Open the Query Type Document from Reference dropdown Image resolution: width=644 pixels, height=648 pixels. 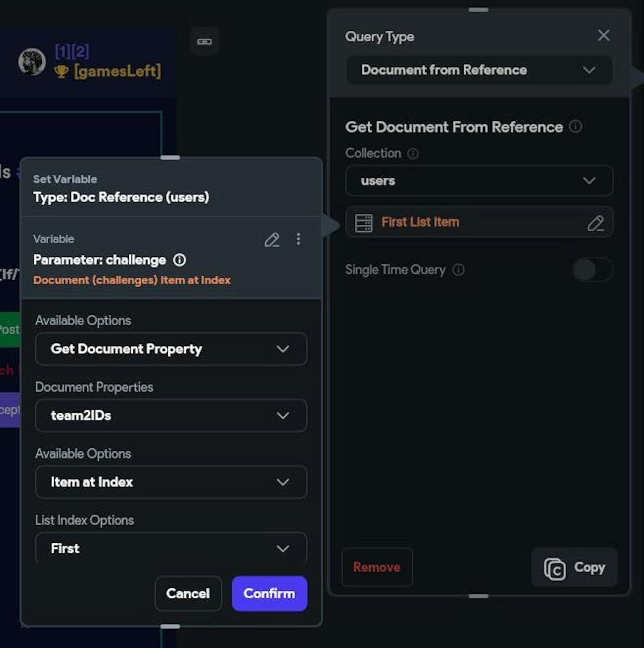pos(479,70)
